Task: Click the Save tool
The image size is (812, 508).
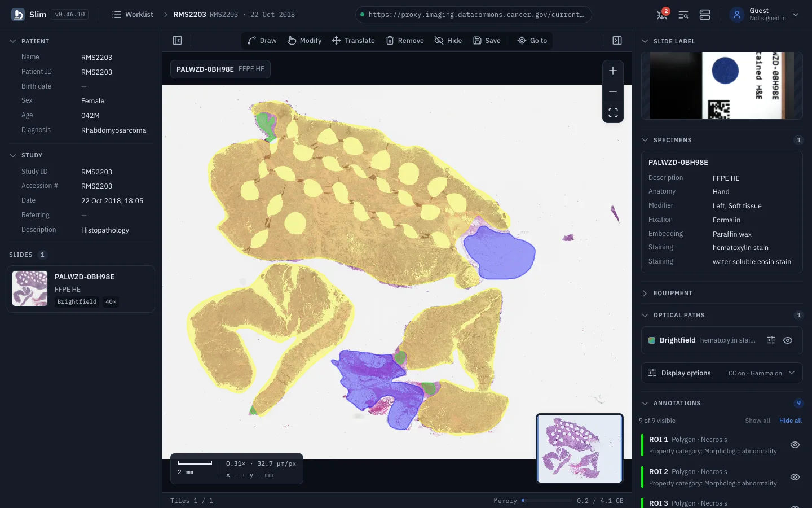Action: coord(487,41)
